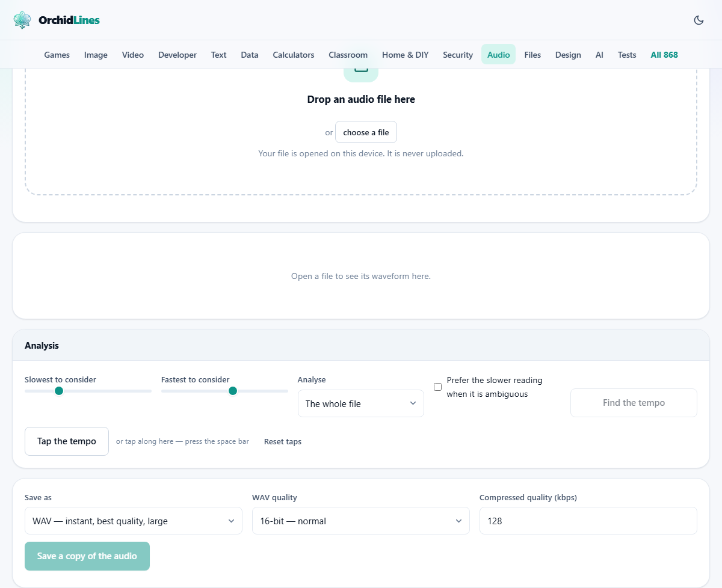Switch to the Tests category
Image resolution: width=722 pixels, height=588 pixels.
pos(627,55)
